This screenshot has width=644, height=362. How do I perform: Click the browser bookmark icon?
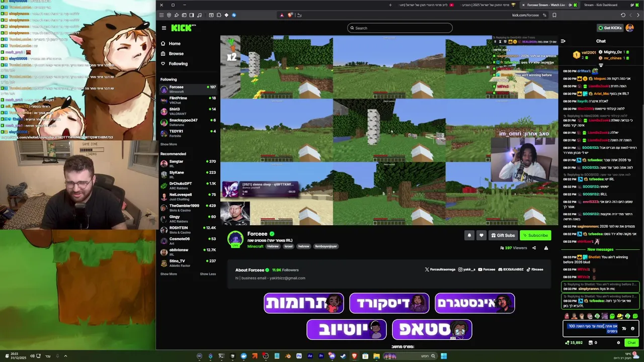[x=554, y=15]
